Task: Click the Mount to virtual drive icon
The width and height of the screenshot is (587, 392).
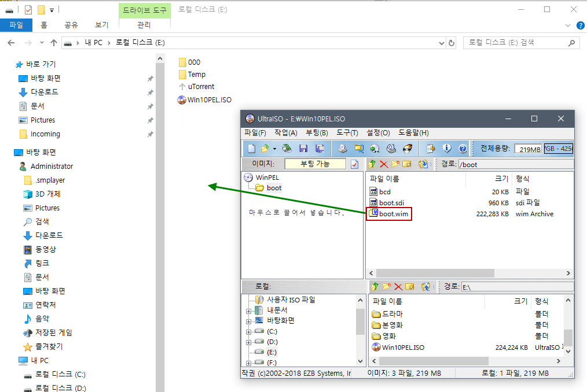Action: point(391,149)
